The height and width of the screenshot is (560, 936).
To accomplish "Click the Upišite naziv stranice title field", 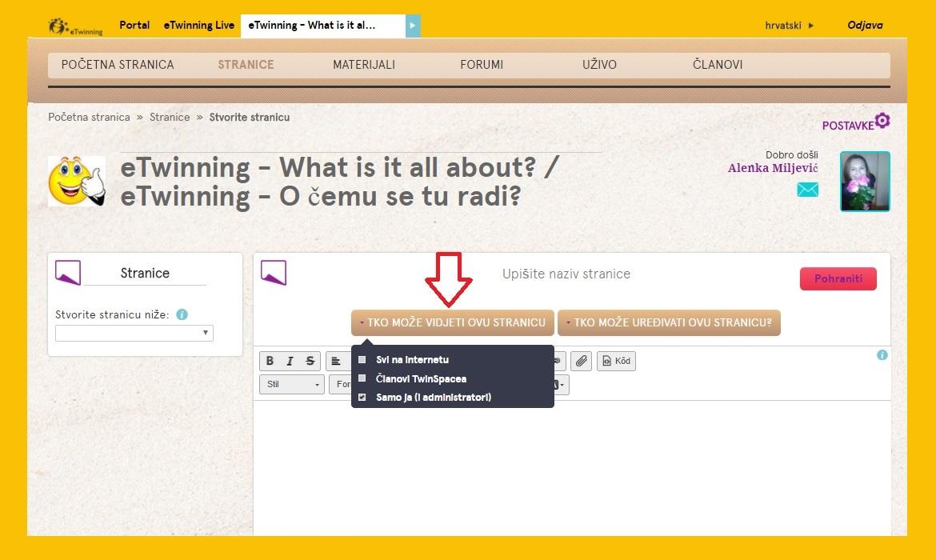I will (566, 274).
